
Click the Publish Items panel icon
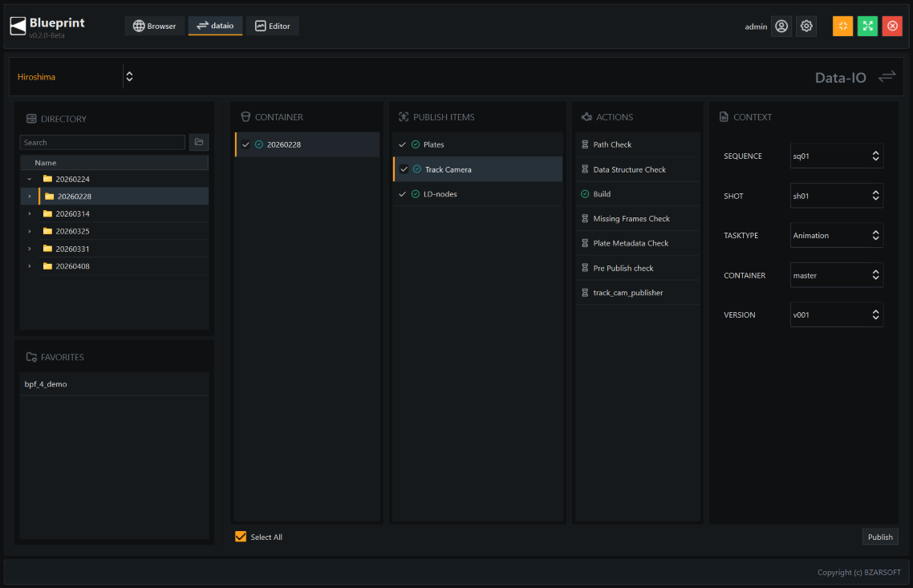(404, 117)
